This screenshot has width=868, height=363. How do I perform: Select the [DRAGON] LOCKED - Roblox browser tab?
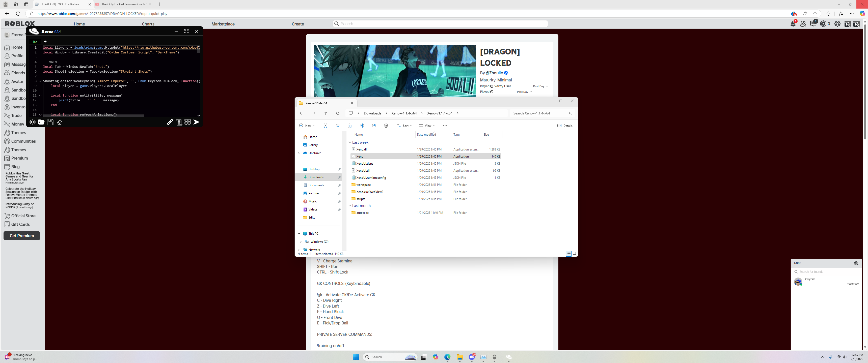pyautogui.click(x=63, y=4)
